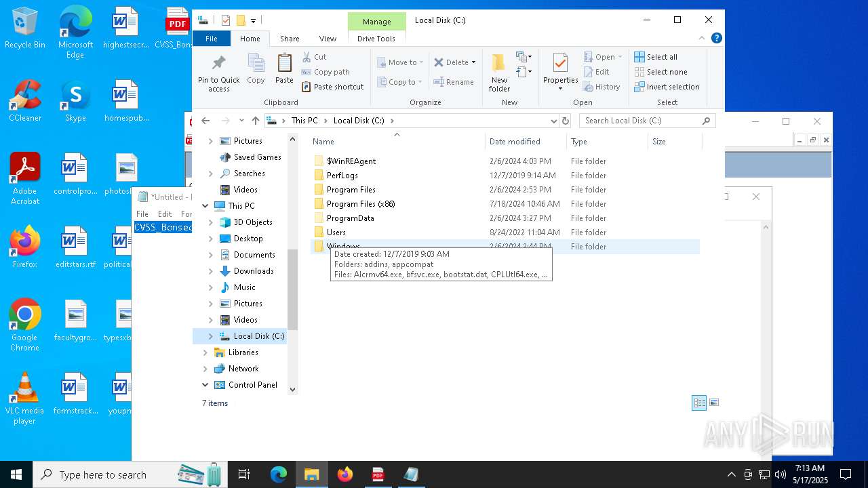Open file History
868x488 pixels.
601,87
